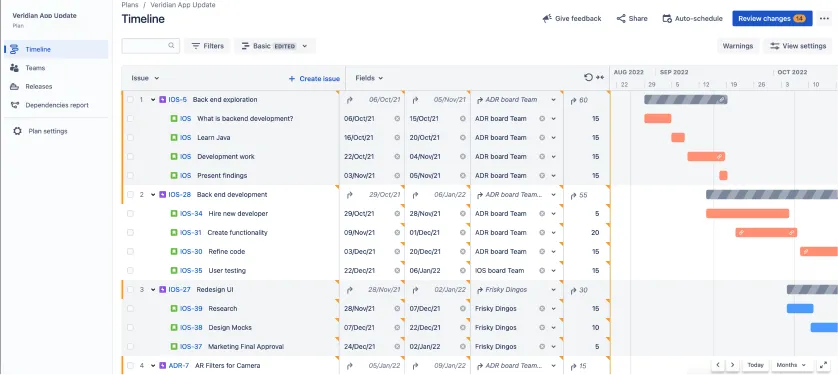Check the Back end development row checkbox
The image size is (839, 375).
point(130,195)
